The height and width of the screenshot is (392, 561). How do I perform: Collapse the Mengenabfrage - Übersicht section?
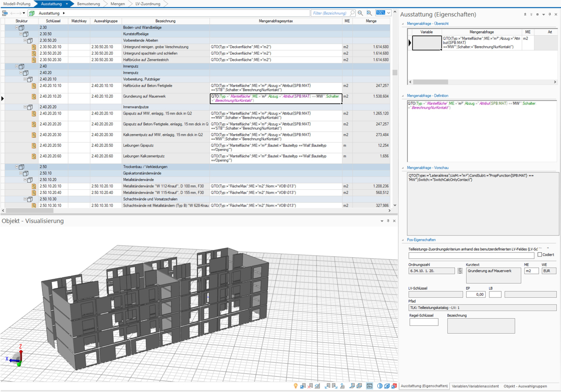pos(403,23)
